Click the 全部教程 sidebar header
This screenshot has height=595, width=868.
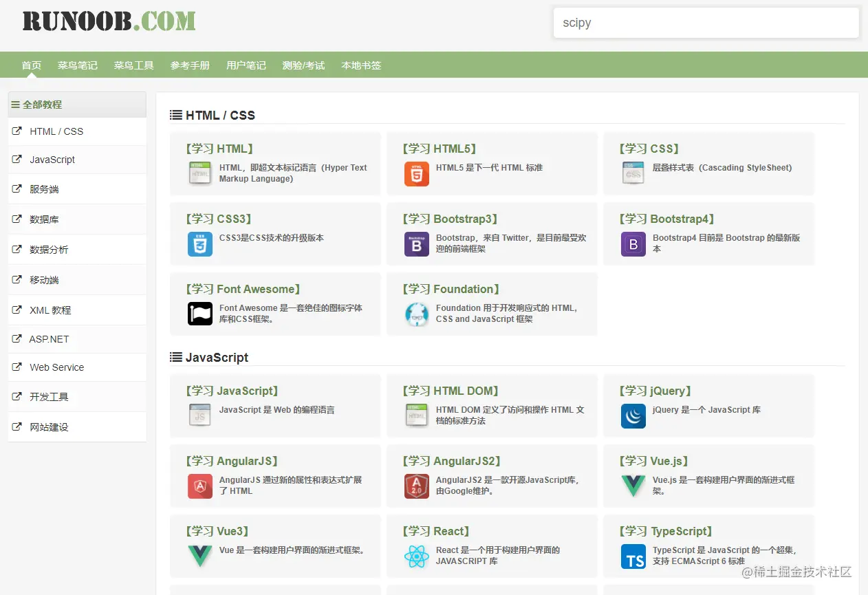pyautogui.click(x=77, y=105)
